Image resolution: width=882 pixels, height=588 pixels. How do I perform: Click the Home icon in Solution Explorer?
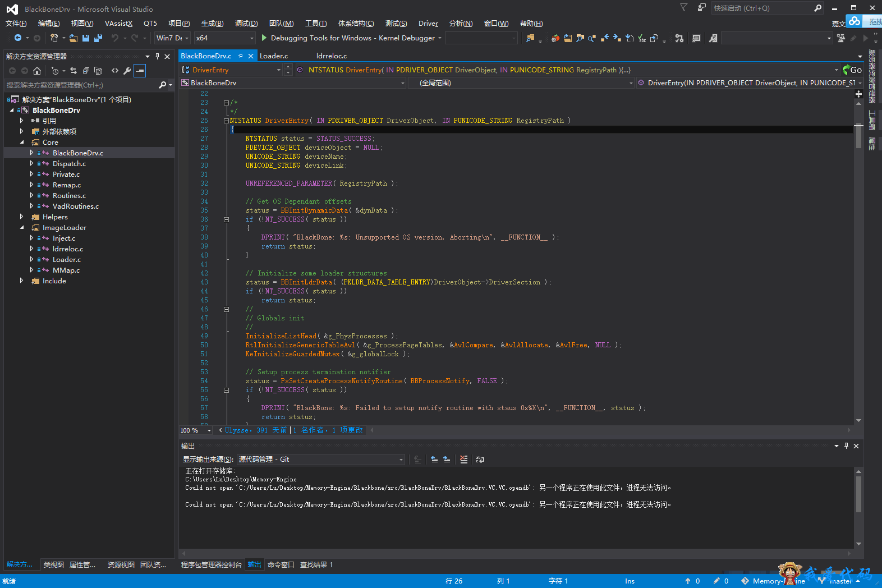(x=37, y=71)
